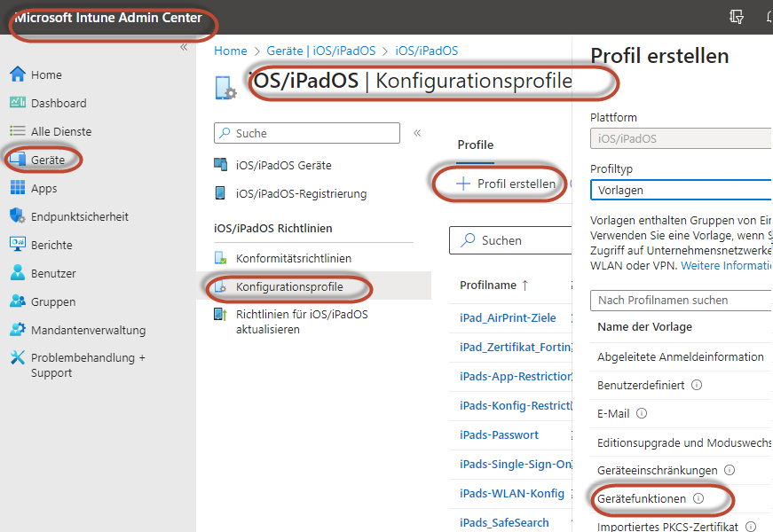Open the iPads-Passwort profile link
Image resolution: width=773 pixels, height=532 pixels.
tap(499, 434)
